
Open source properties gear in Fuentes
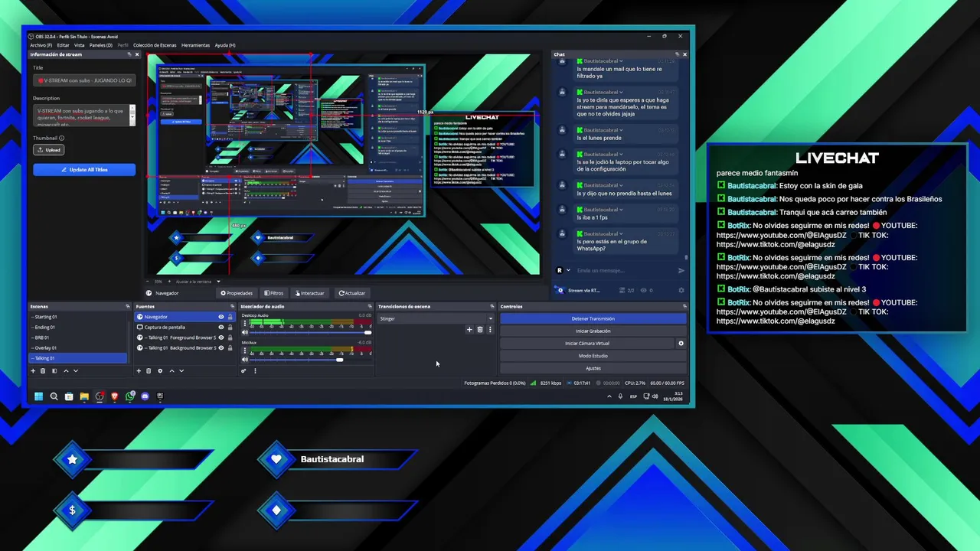[x=160, y=371]
